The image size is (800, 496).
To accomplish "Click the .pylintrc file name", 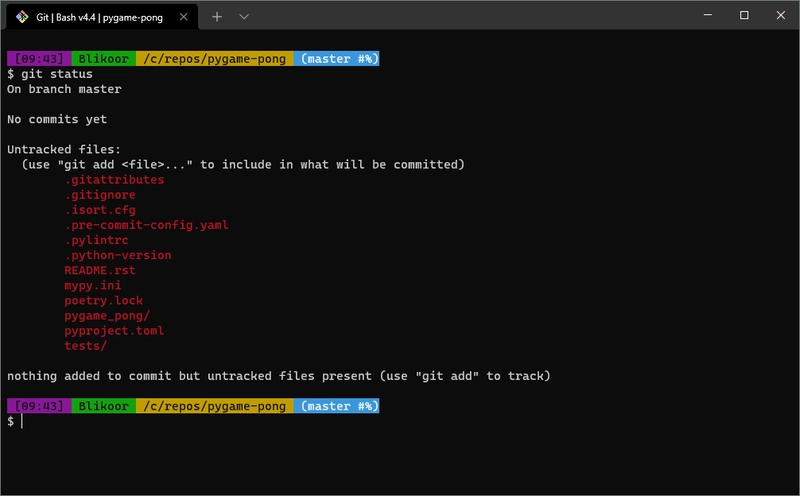I will 96,240.
